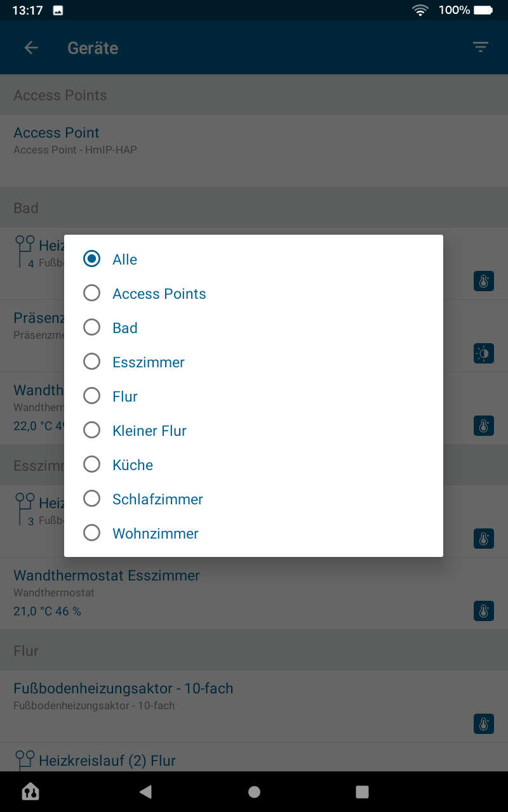Select the Flur radio option
The height and width of the screenshot is (812, 508).
[x=92, y=396]
